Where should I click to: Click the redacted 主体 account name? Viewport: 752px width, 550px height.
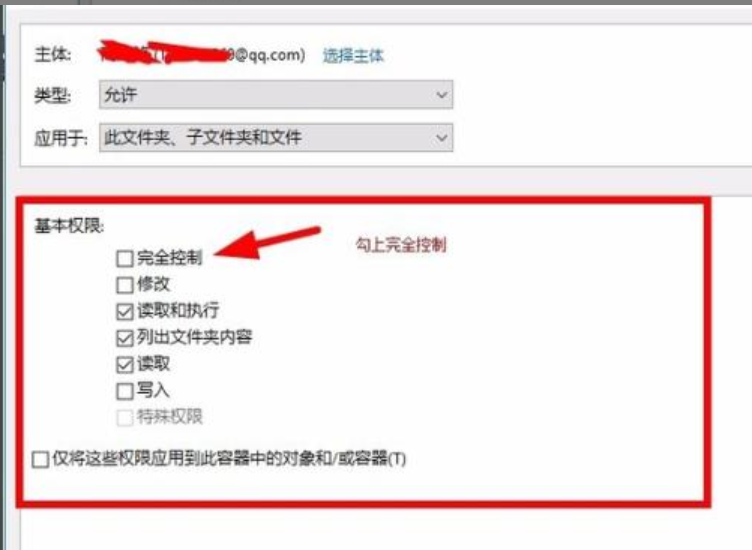pos(201,55)
